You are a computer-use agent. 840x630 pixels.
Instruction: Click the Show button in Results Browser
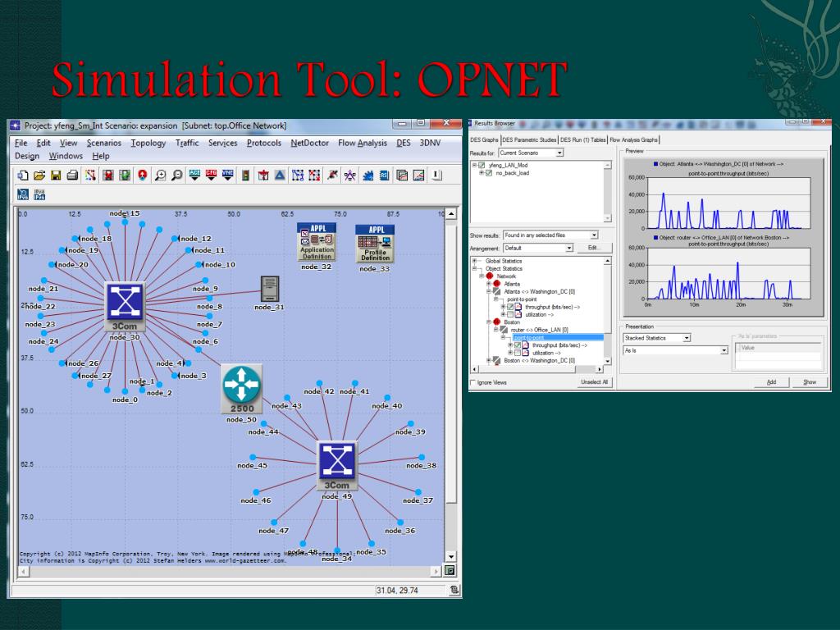click(810, 382)
